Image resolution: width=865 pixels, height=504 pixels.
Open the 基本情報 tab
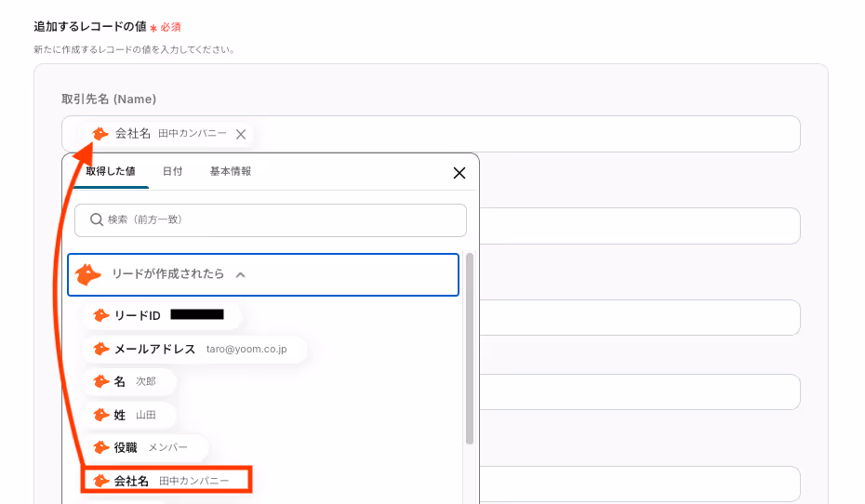(x=230, y=171)
